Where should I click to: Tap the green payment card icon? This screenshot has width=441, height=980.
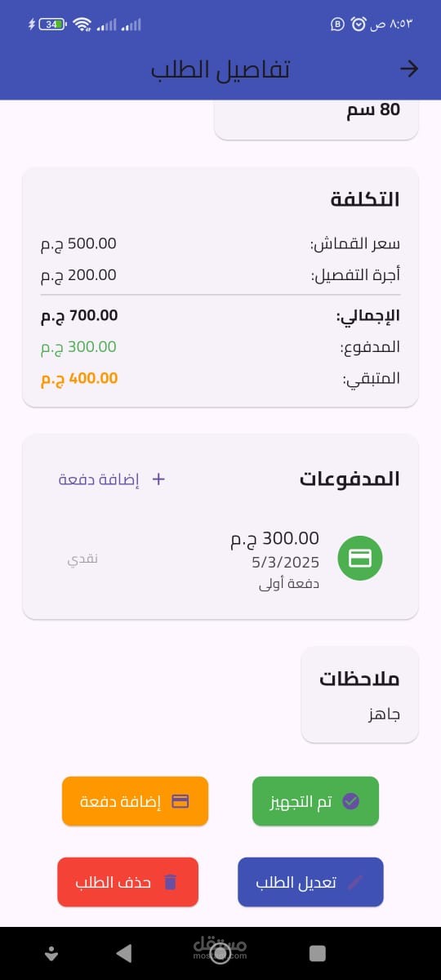(360, 559)
